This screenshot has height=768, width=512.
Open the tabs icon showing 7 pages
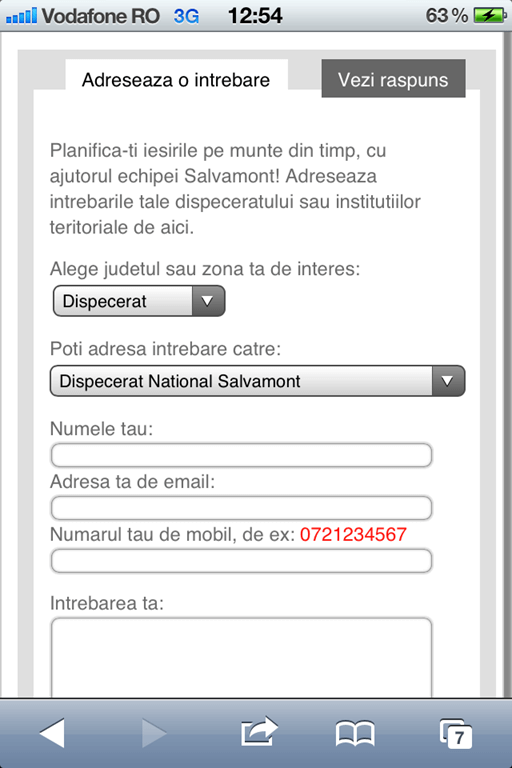[x=456, y=733]
